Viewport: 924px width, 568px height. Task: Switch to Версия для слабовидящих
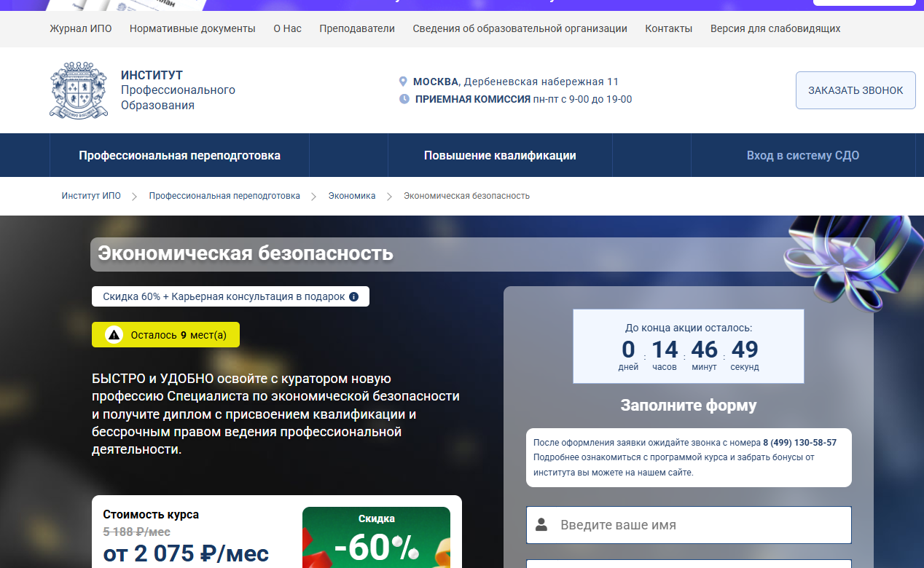tap(775, 28)
